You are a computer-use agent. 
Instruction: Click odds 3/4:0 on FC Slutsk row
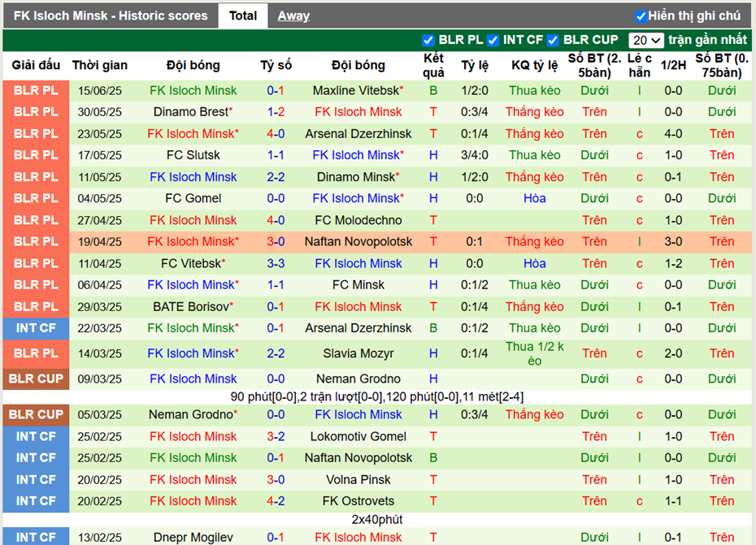pyautogui.click(x=475, y=155)
